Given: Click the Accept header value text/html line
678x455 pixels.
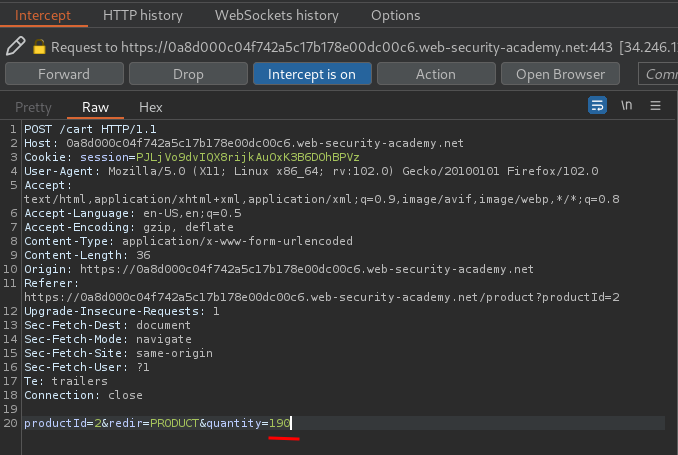Looking at the screenshot, I should 322,199.
